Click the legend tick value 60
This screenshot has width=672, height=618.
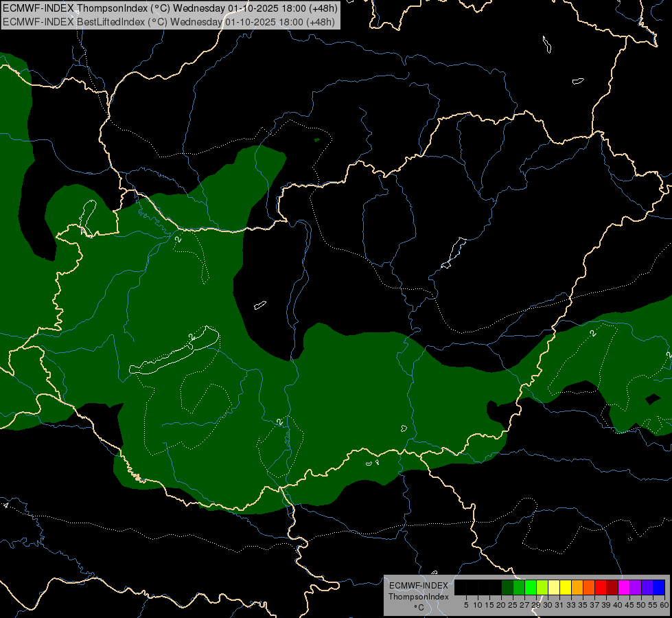[x=664, y=605]
